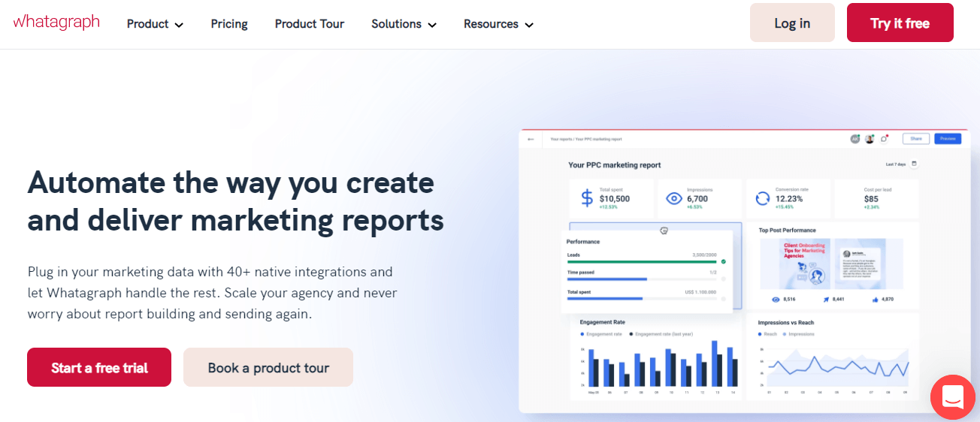
Task: Click the grab hand cursor icon above Performance
Action: (664, 231)
